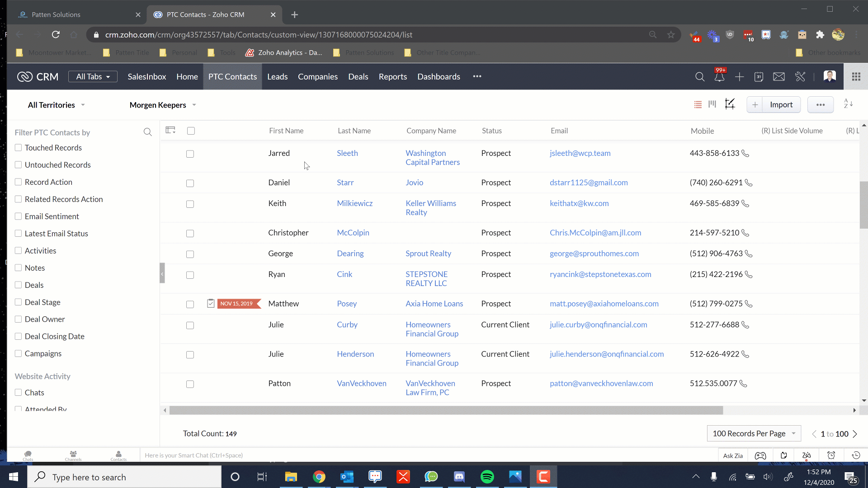Switch to list view layout
Screen dimensions: 868x488
tap(698, 104)
